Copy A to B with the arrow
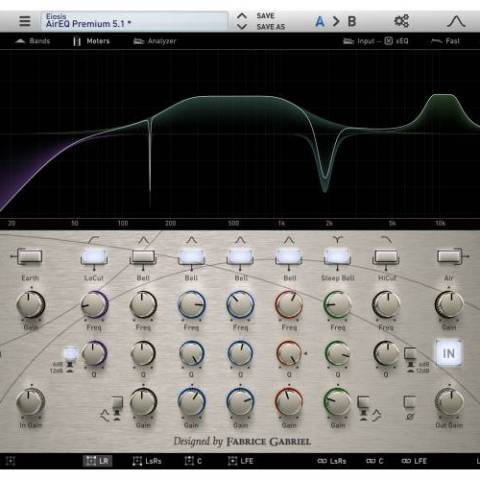Viewport: 480px width, 480px height. 336,21
